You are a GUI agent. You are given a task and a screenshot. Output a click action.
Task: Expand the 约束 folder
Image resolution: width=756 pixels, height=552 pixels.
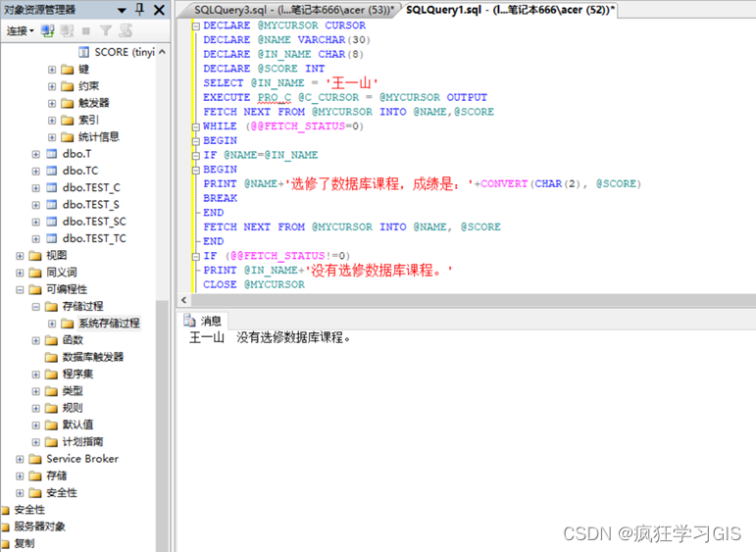click(x=52, y=86)
